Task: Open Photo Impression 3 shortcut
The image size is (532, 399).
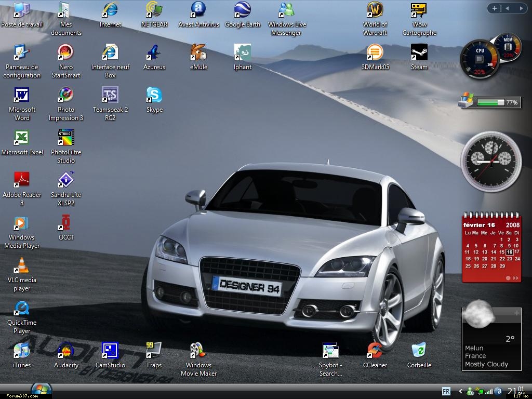Action: [66, 96]
